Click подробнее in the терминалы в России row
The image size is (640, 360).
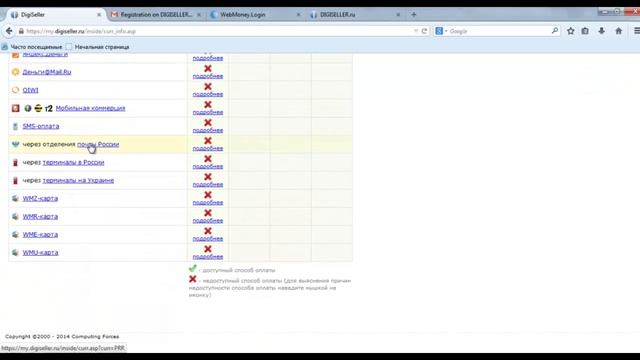coord(208,166)
